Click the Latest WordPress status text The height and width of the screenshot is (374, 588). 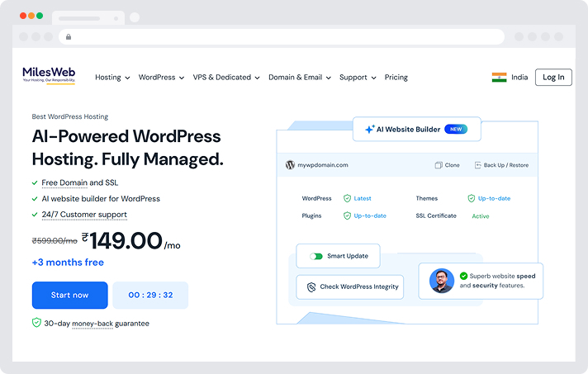[363, 198]
